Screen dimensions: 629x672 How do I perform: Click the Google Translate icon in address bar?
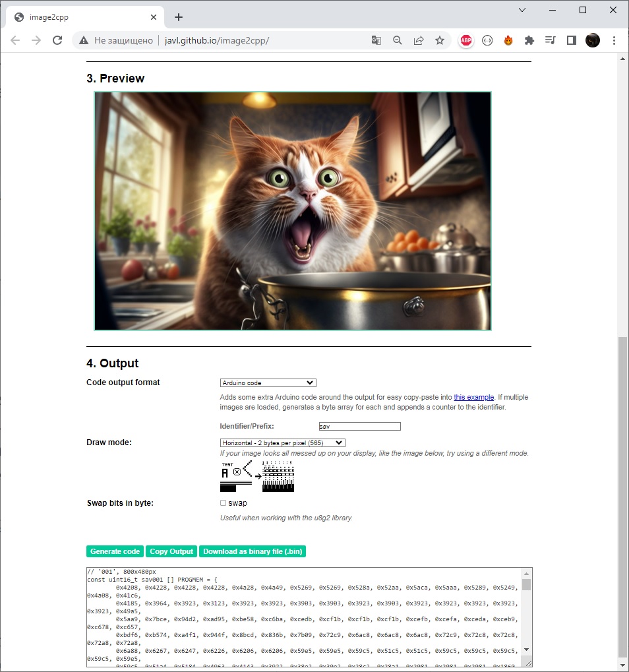click(376, 40)
